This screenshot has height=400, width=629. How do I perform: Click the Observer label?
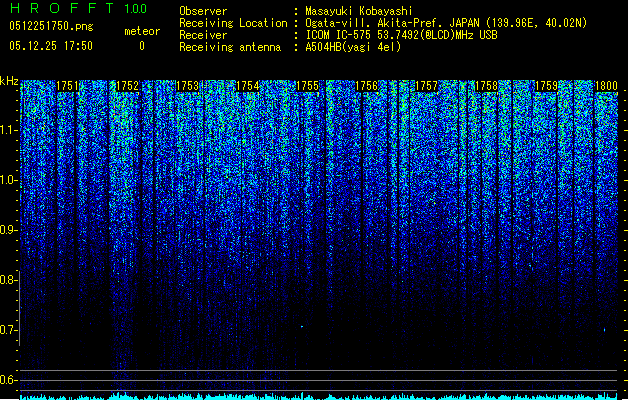tap(203, 11)
